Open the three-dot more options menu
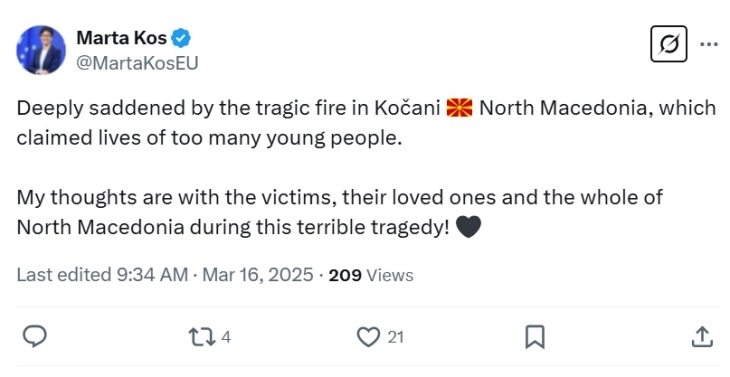The width and height of the screenshot is (730, 377). 709,44
